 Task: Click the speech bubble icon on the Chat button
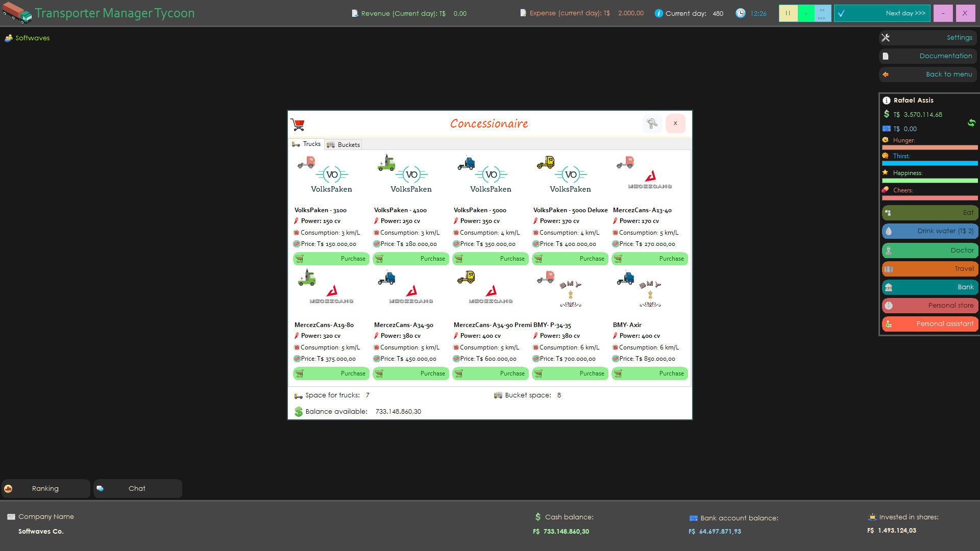click(x=100, y=488)
